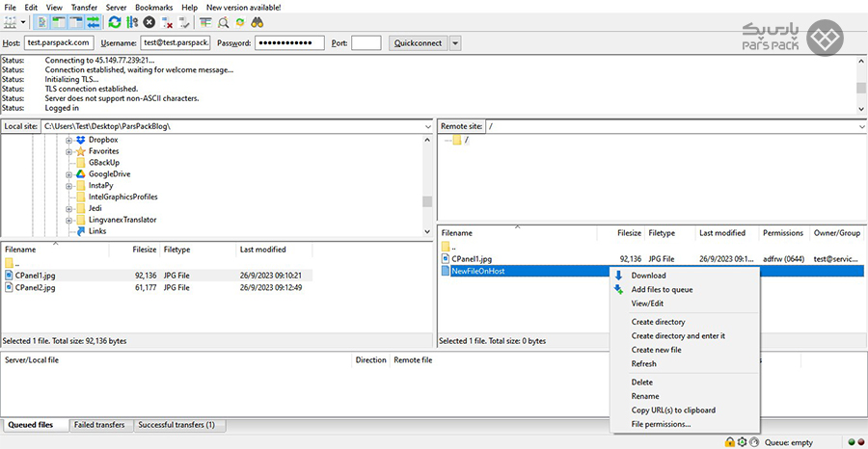Click the lock encryption icon in status bar
This screenshot has height=449, width=868.
point(731,442)
